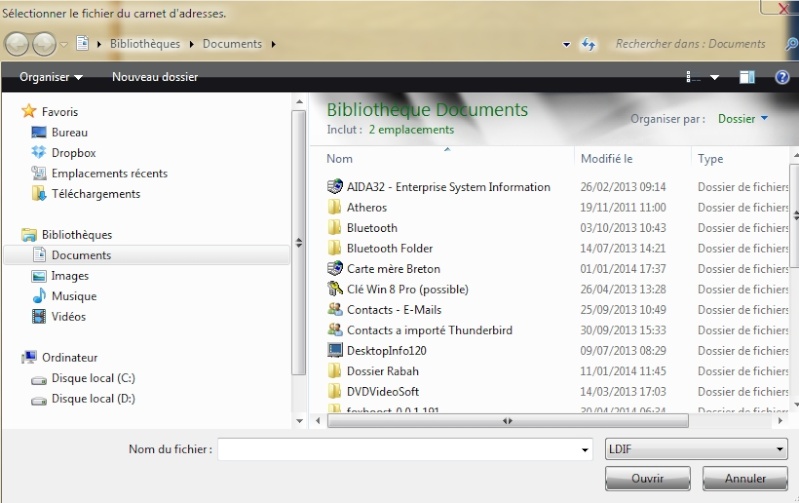Click the Bibliothèques icon in sidebar

click(29, 235)
